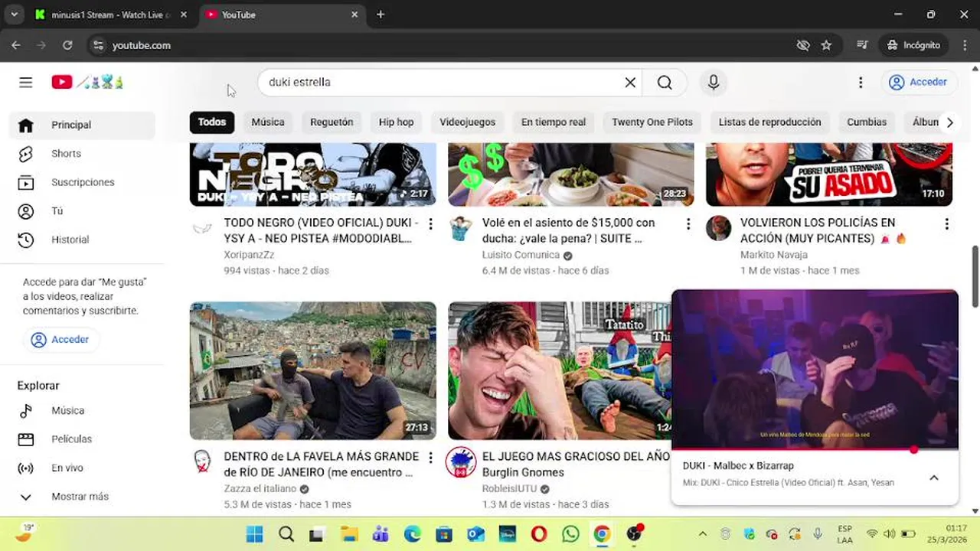This screenshot has height=551, width=980.
Task: Open Shorts from the sidebar
Action: tap(82, 154)
